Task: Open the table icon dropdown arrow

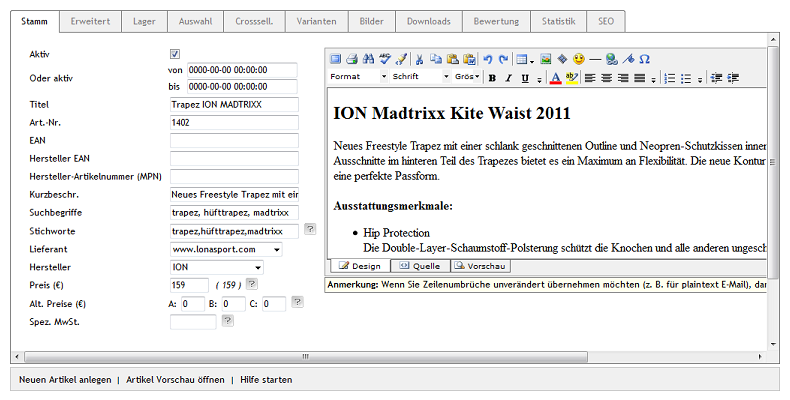Action: tap(532, 61)
